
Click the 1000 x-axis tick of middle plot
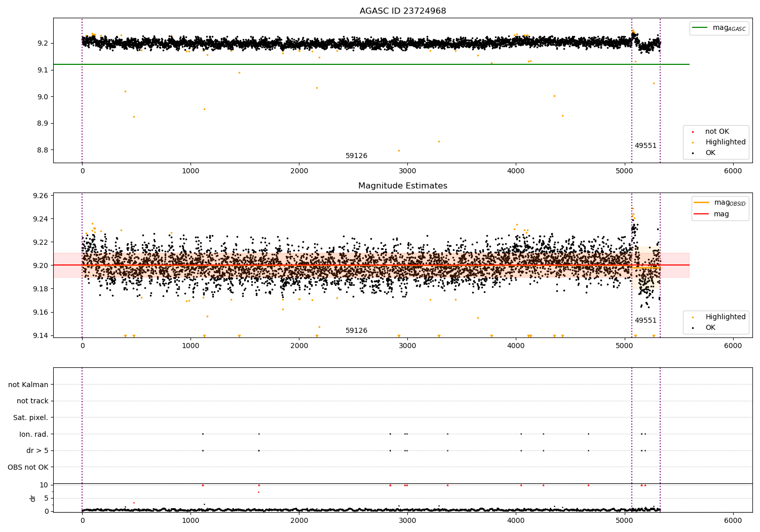click(x=191, y=346)
